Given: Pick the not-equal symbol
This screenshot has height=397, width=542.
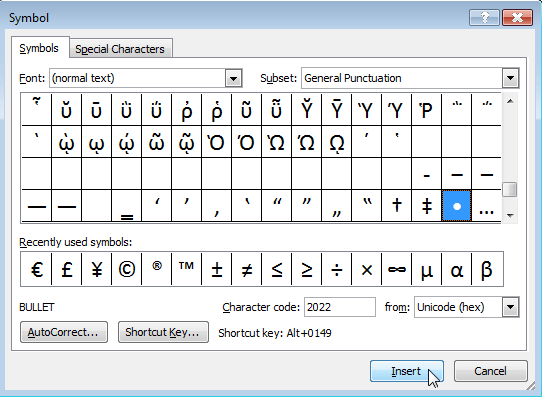Looking at the screenshot, I should 246,269.
